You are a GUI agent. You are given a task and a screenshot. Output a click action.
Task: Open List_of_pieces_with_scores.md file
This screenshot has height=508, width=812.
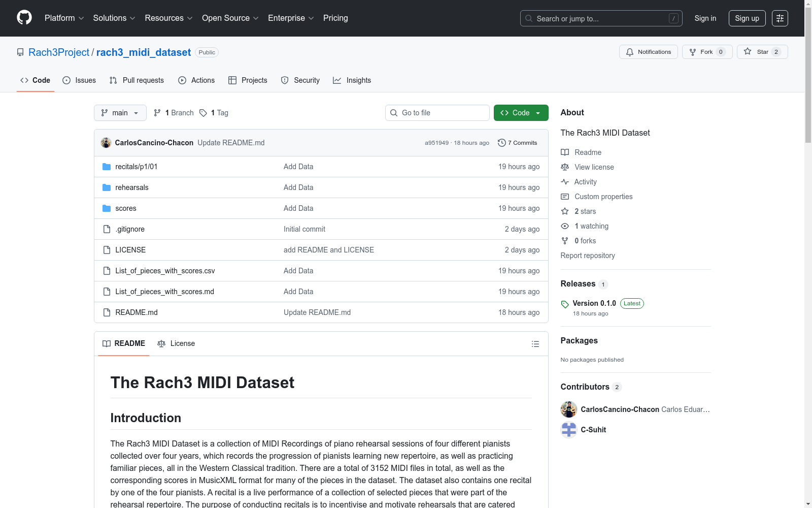coord(164,292)
